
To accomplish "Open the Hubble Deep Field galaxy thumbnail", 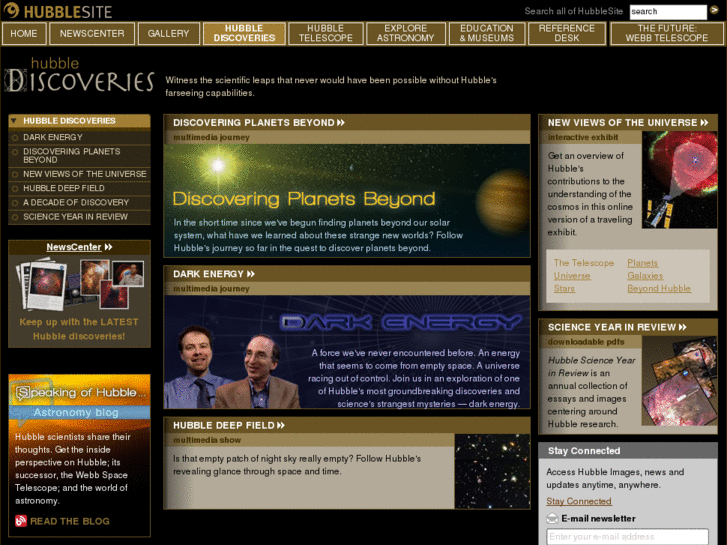I will [x=492, y=471].
